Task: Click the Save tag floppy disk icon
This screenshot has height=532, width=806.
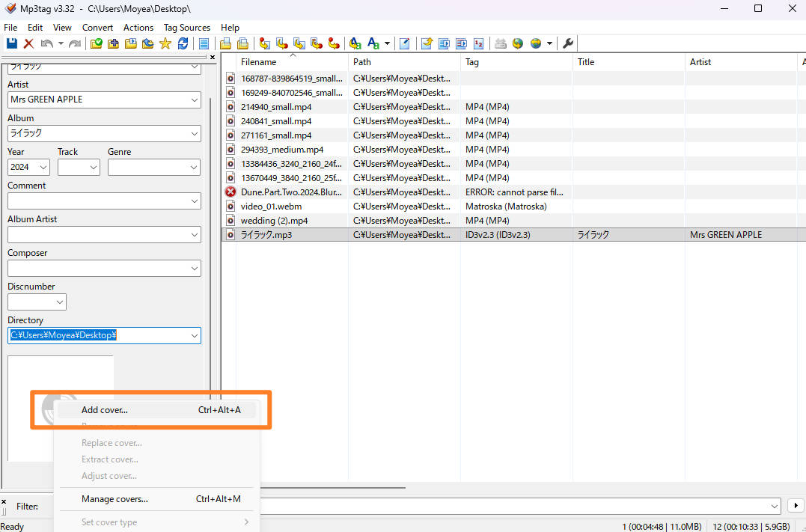Action: 11,44
